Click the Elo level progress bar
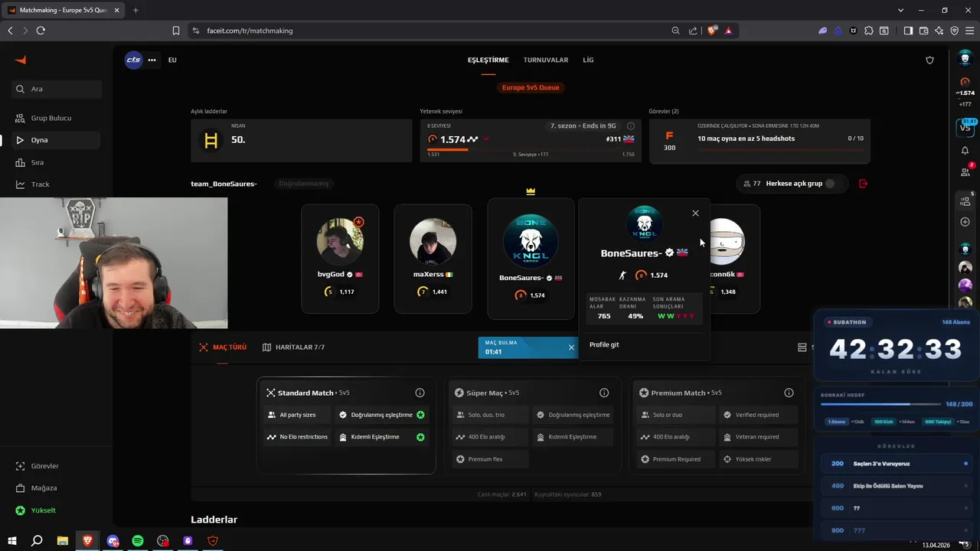Screen dimensions: 980x551 click(531, 150)
